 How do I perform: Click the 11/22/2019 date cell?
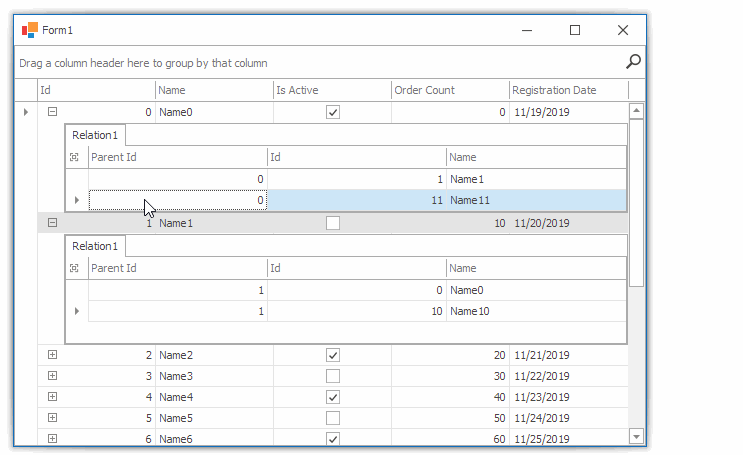tap(569, 376)
